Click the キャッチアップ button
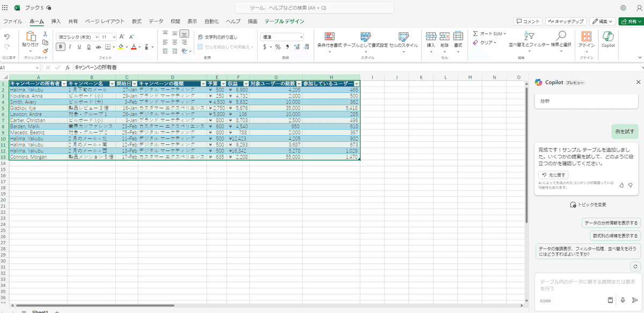The image size is (644, 313). pyautogui.click(x=566, y=21)
